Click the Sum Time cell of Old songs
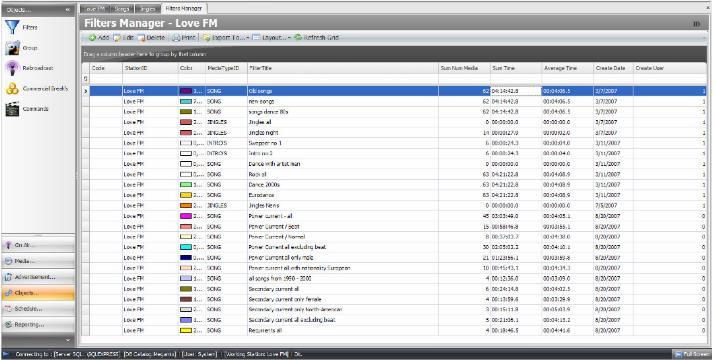The height and width of the screenshot is (360, 715). click(516, 91)
